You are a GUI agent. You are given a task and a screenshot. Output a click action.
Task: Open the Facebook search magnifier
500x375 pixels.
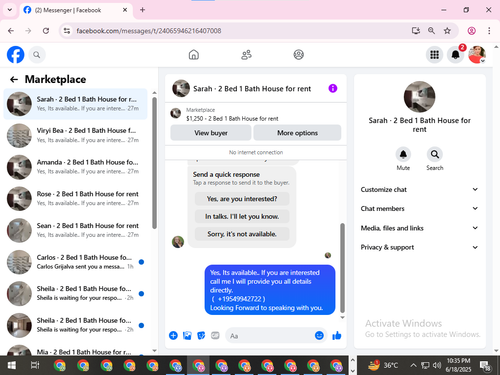(x=37, y=55)
